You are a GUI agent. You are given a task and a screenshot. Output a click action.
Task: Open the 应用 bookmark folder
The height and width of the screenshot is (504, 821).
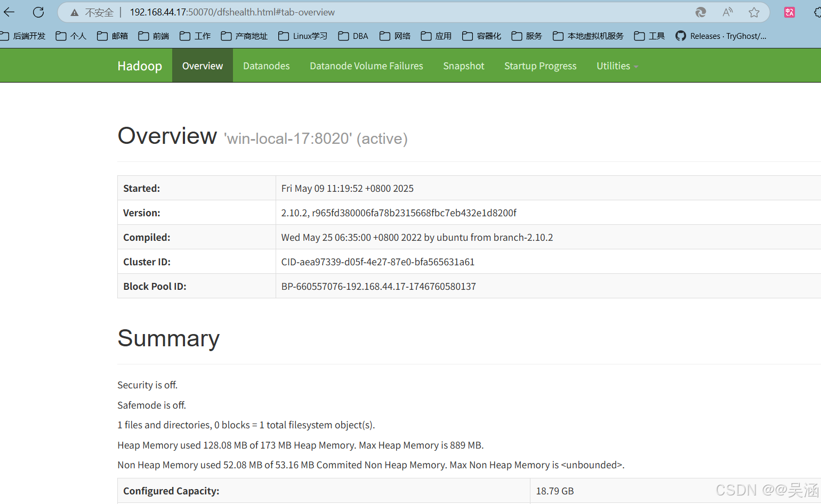pos(436,36)
